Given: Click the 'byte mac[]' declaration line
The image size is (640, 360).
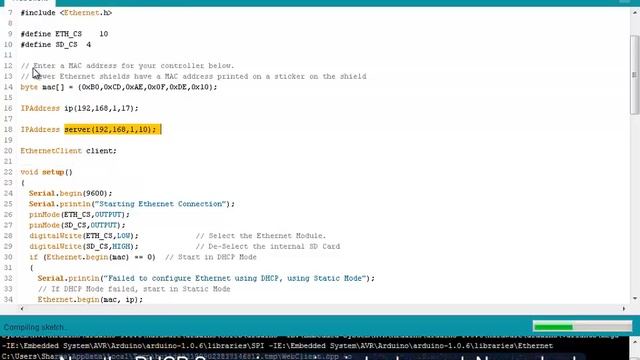Looking at the screenshot, I should (119, 87).
